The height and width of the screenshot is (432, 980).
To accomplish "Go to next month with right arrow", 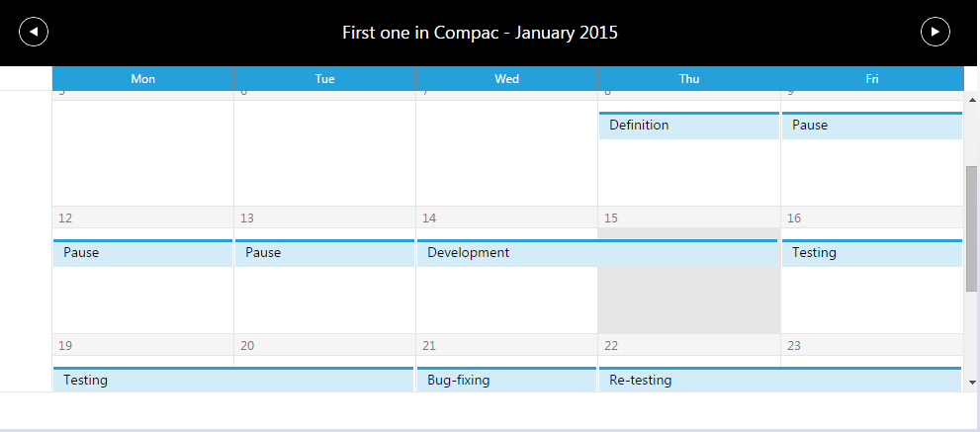I will pos(935,32).
